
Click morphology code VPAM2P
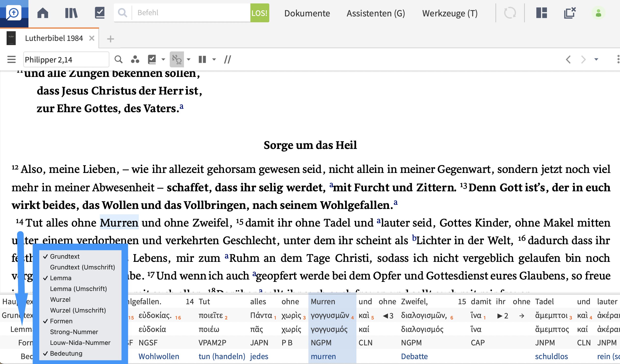point(212,343)
